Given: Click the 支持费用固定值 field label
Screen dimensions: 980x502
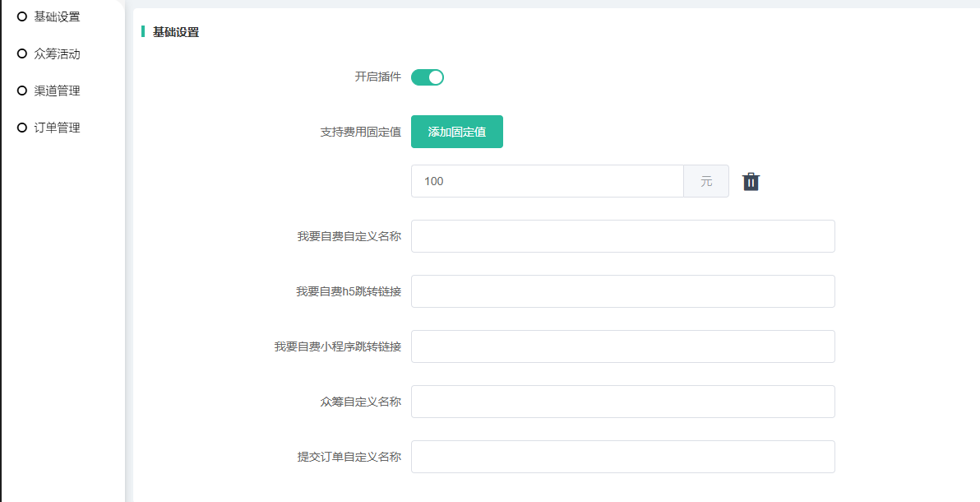Looking at the screenshot, I should tap(360, 132).
